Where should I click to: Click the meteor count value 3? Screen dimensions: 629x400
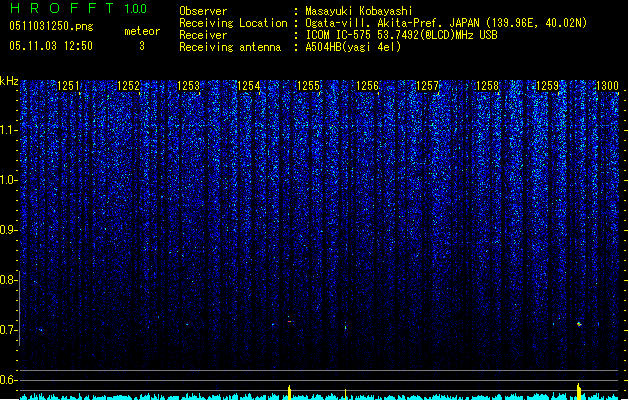click(142, 46)
